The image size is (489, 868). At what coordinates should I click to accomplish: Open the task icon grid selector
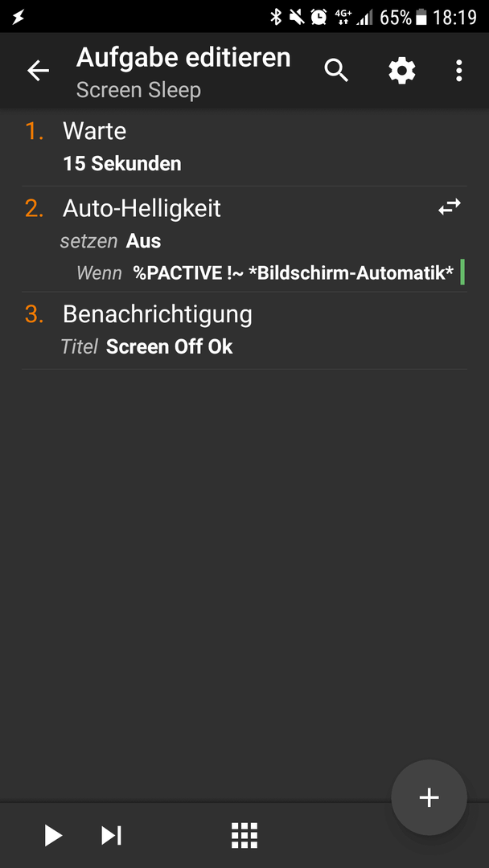pyautogui.click(x=244, y=835)
